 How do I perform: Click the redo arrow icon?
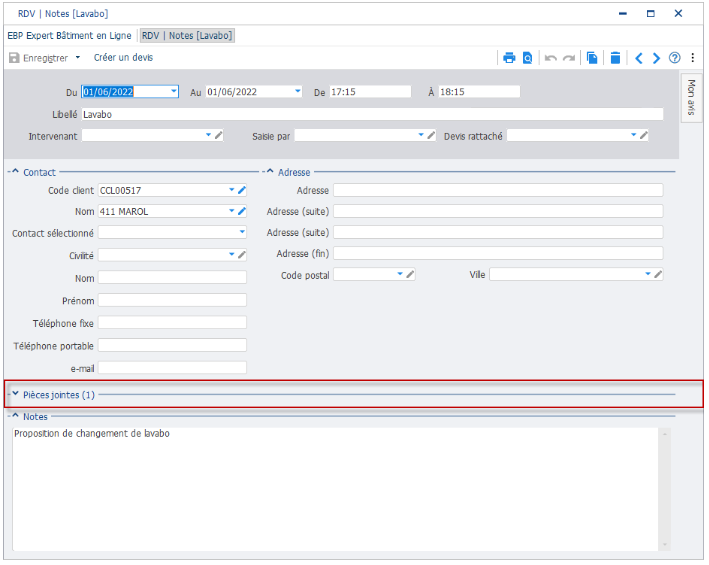569,58
